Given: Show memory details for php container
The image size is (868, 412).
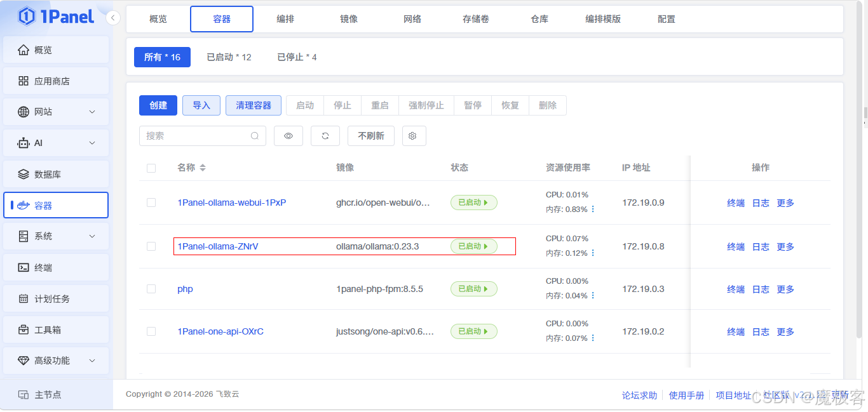Looking at the screenshot, I should tap(593, 295).
